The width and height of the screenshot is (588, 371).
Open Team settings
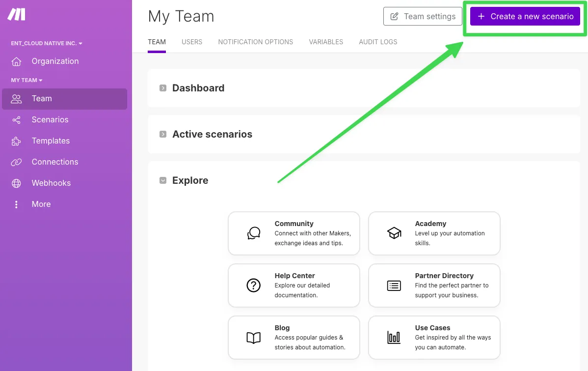(x=423, y=16)
